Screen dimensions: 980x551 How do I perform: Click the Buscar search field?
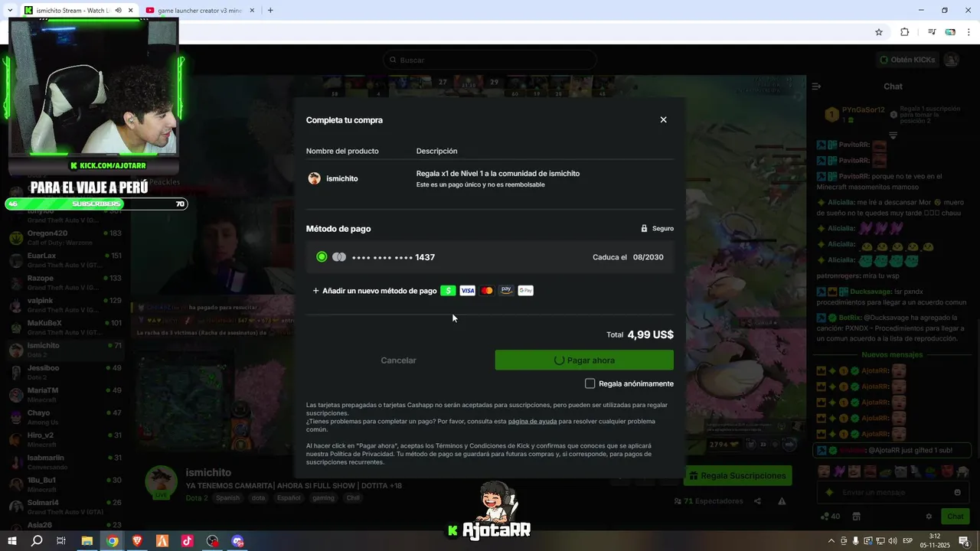[x=490, y=60]
